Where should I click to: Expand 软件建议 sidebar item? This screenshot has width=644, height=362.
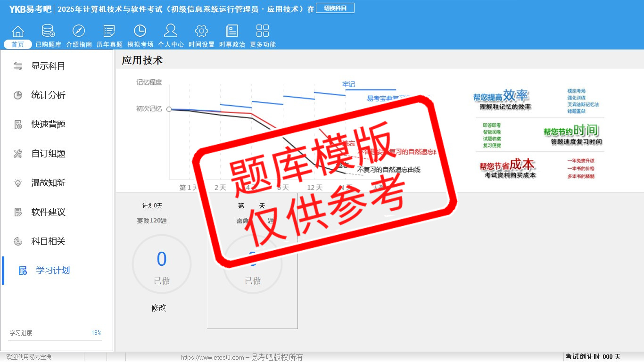tap(48, 212)
